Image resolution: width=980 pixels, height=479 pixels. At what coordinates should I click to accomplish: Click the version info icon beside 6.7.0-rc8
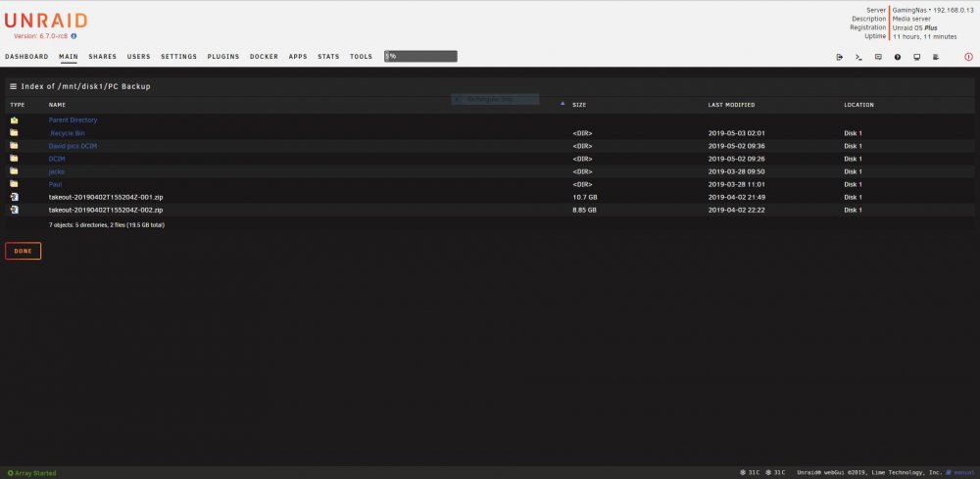coord(73,36)
